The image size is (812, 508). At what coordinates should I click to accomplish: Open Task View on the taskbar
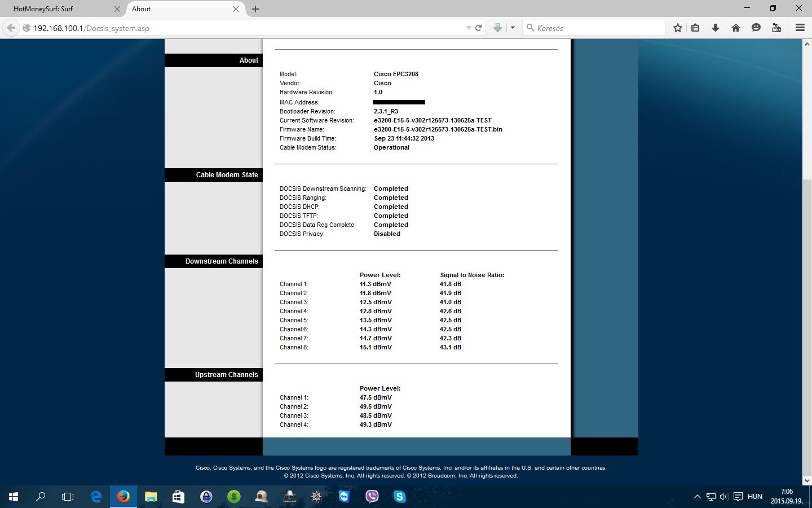[x=68, y=497]
